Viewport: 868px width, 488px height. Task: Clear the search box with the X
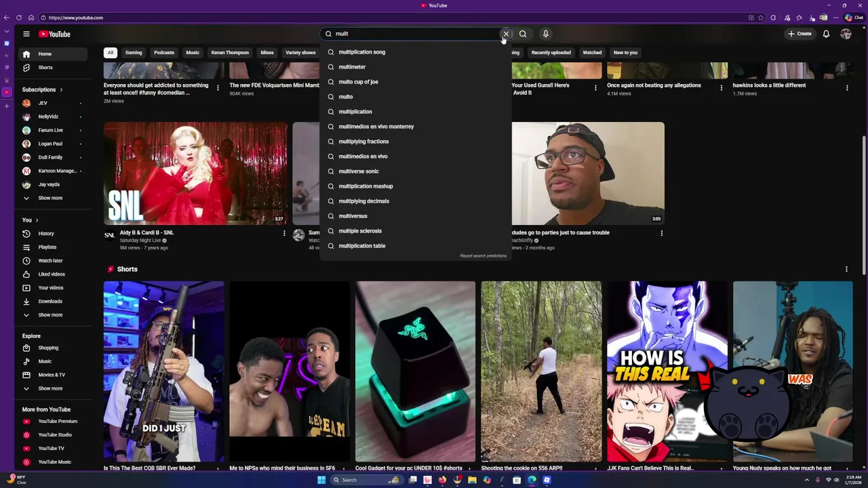pyautogui.click(x=506, y=34)
